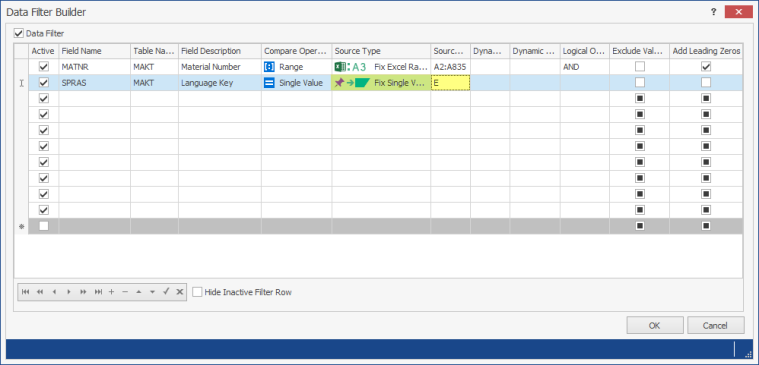Click the Range operator icon in MATNR row

pyautogui.click(x=269, y=67)
